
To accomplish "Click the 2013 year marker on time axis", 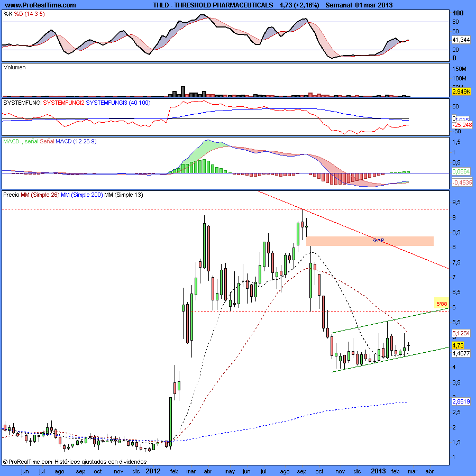I will pos(377,470).
